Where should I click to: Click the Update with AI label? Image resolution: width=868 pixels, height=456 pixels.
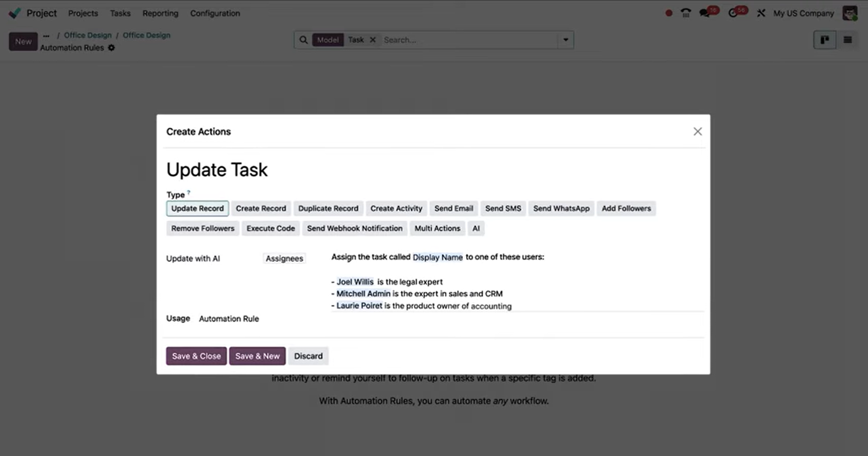coord(193,258)
